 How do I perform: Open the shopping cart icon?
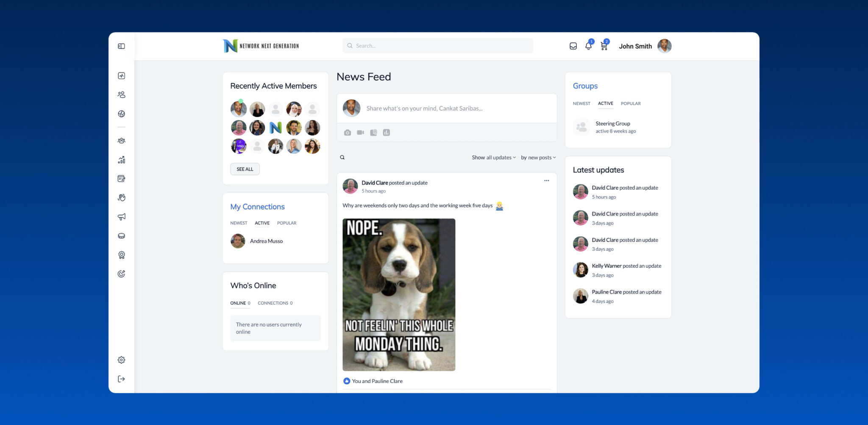click(x=604, y=46)
